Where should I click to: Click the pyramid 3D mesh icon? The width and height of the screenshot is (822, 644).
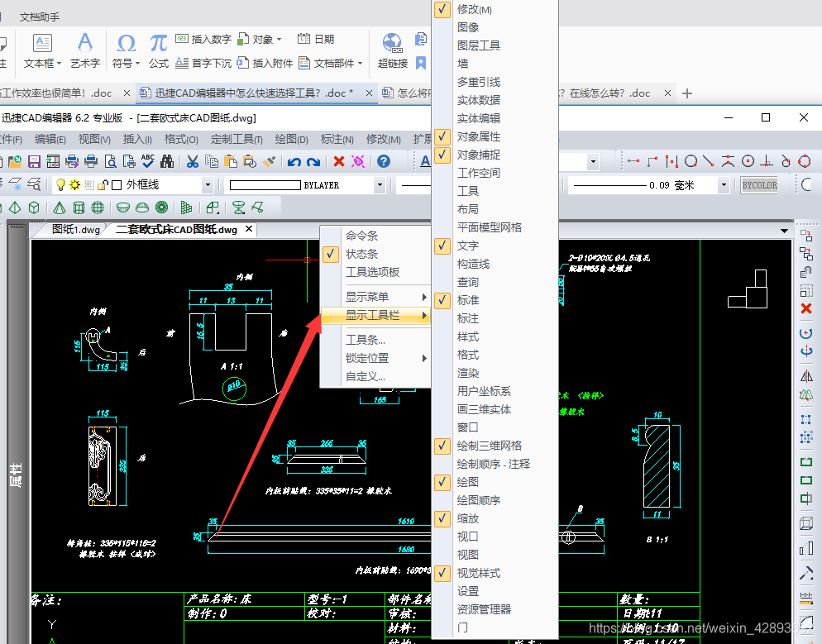(x=15, y=208)
